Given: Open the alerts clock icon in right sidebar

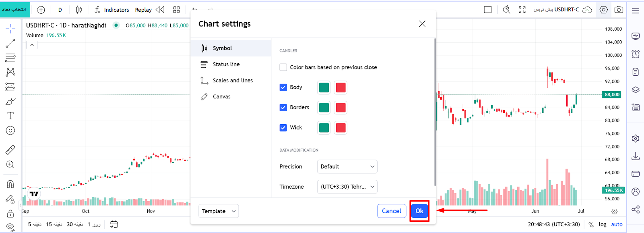Looking at the screenshot, I should pyautogui.click(x=636, y=54).
